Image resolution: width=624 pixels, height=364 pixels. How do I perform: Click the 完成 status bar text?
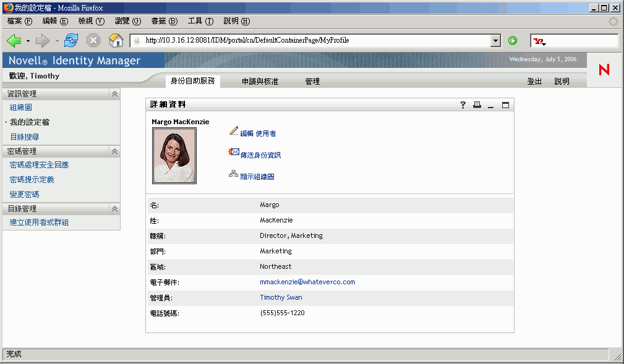[x=14, y=354]
